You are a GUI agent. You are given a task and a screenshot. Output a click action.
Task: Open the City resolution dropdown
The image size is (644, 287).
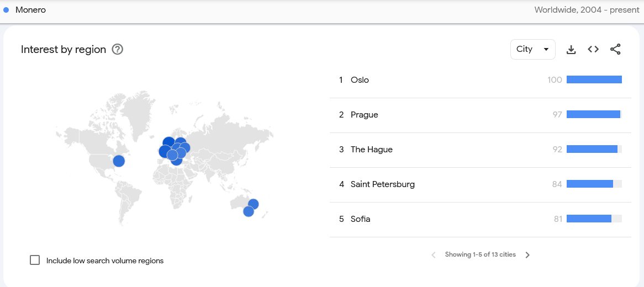532,49
